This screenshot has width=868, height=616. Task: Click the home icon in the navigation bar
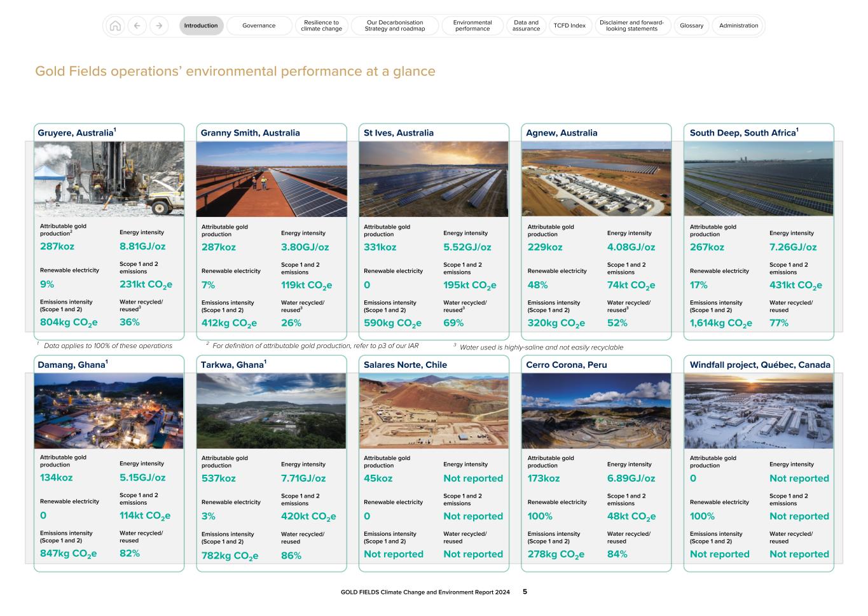pyautogui.click(x=116, y=25)
